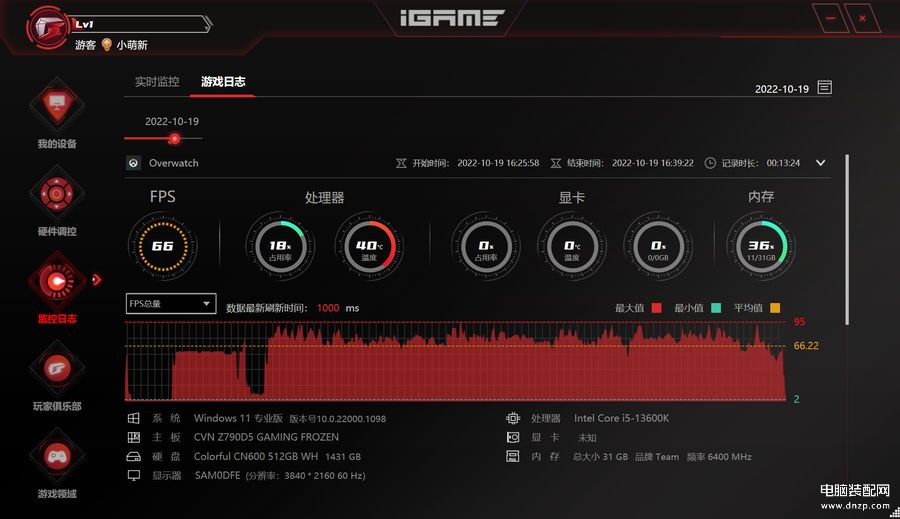Click the motherboard info icon
The height and width of the screenshot is (519, 900).
[133, 437]
